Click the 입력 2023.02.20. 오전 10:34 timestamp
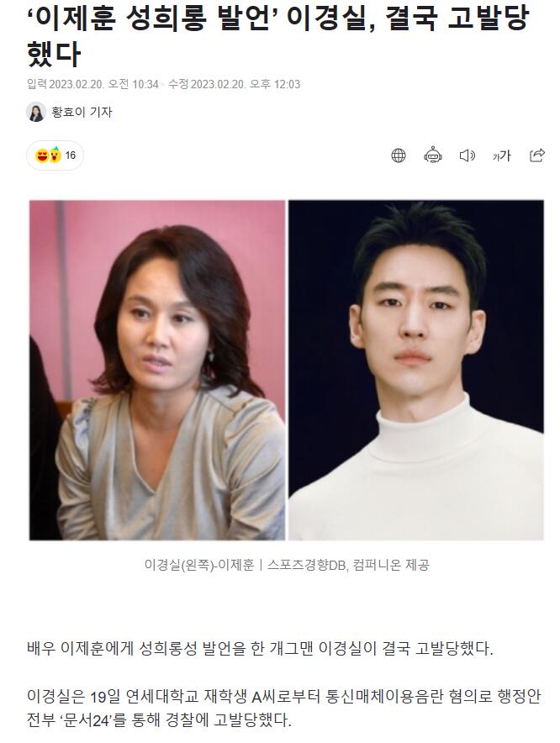This screenshot has width=560, height=743. pos(92,84)
